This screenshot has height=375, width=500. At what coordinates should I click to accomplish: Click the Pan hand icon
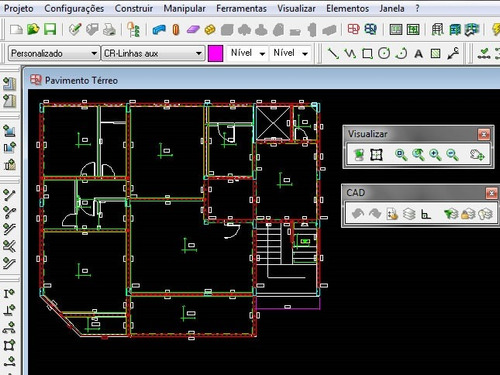tap(477, 155)
